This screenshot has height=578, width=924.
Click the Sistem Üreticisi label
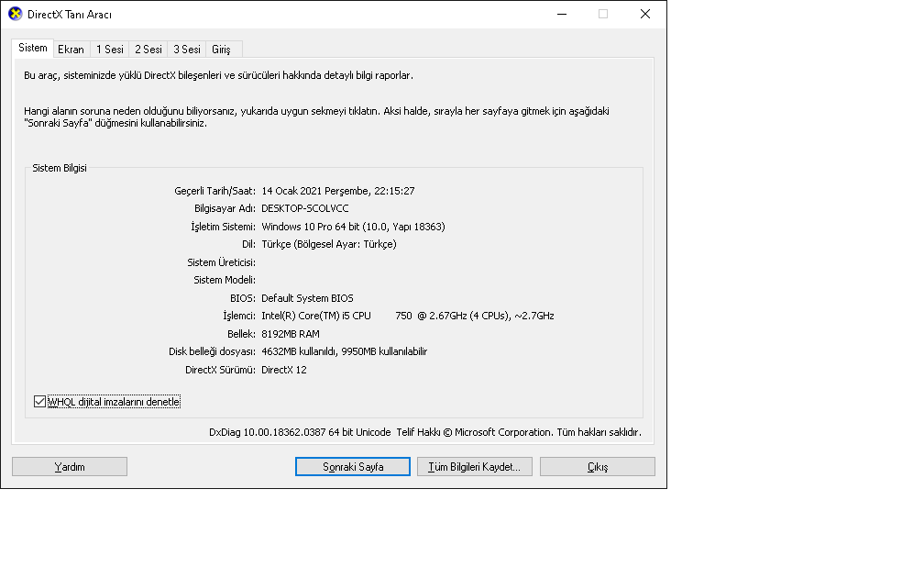click(x=221, y=262)
